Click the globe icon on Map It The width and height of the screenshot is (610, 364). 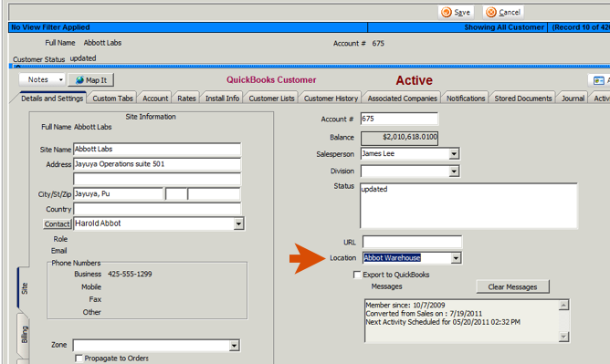coord(79,79)
